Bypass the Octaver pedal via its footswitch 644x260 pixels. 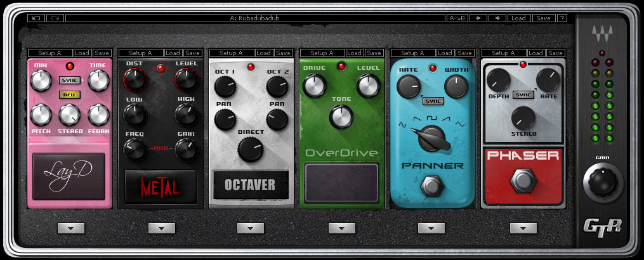click(x=251, y=185)
